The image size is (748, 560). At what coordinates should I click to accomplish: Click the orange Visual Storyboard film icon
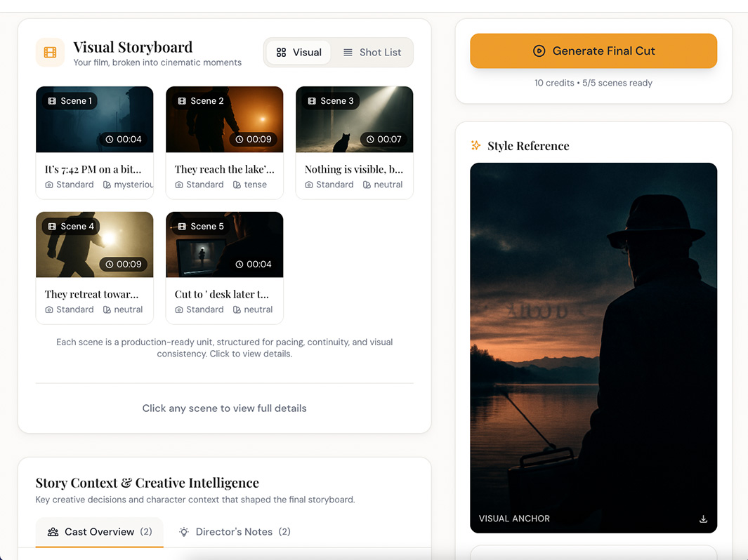pyautogui.click(x=50, y=53)
